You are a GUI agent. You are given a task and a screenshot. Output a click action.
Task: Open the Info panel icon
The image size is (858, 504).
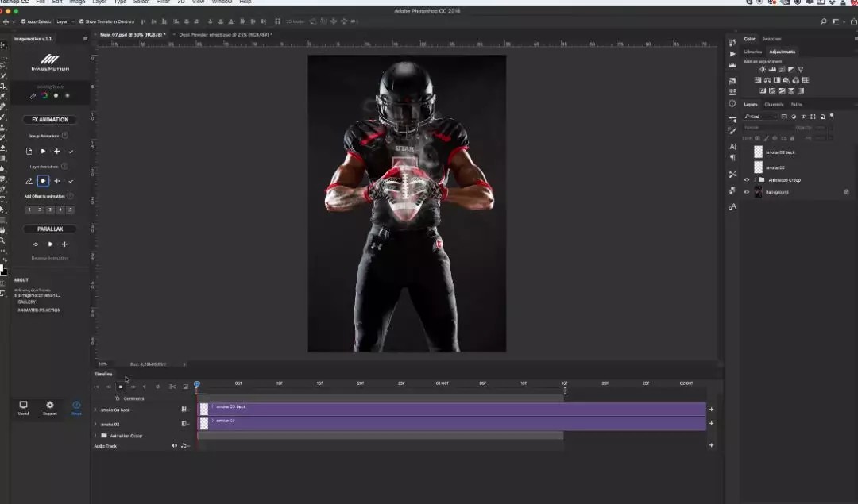click(x=732, y=103)
